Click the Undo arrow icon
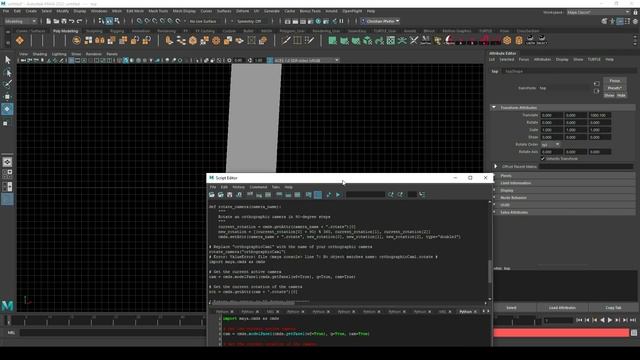Viewport: 640px width, 360px height. pyautogui.click(x=71, y=21)
